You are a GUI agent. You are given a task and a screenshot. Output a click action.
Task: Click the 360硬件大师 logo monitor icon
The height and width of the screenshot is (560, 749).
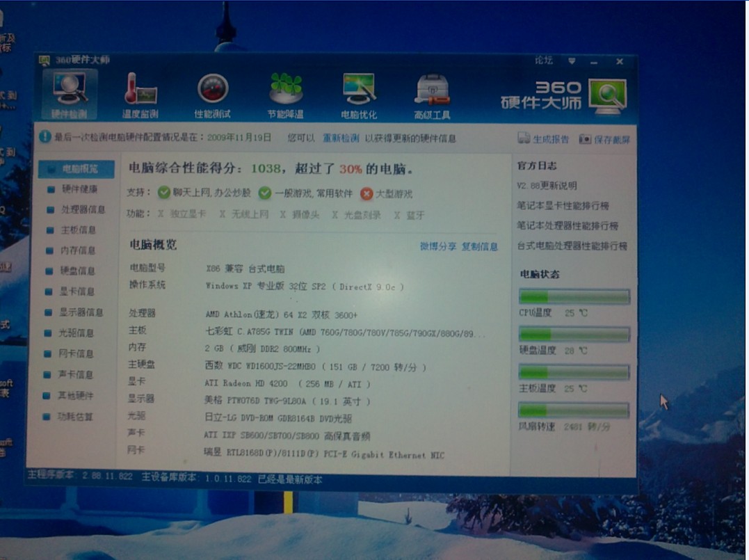[x=608, y=97]
